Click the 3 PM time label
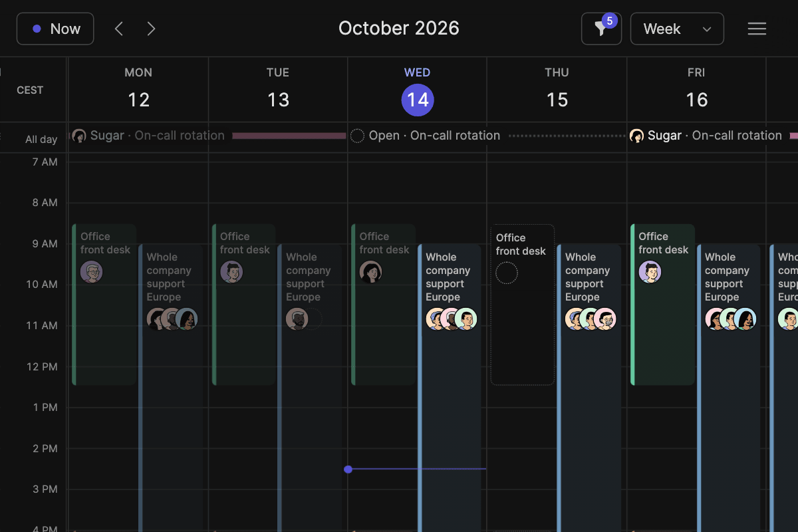 [45, 489]
